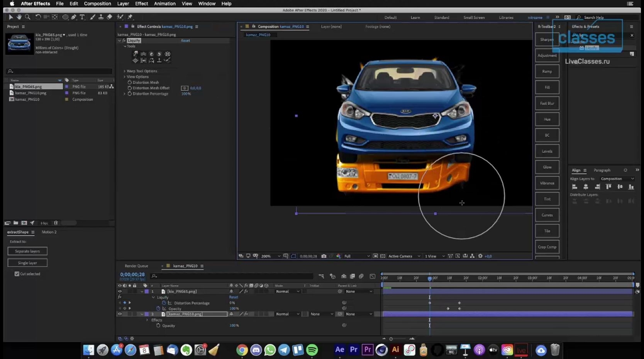Expand View Options in Effect Controls
Screen dimensions: 644x359
tap(124, 77)
